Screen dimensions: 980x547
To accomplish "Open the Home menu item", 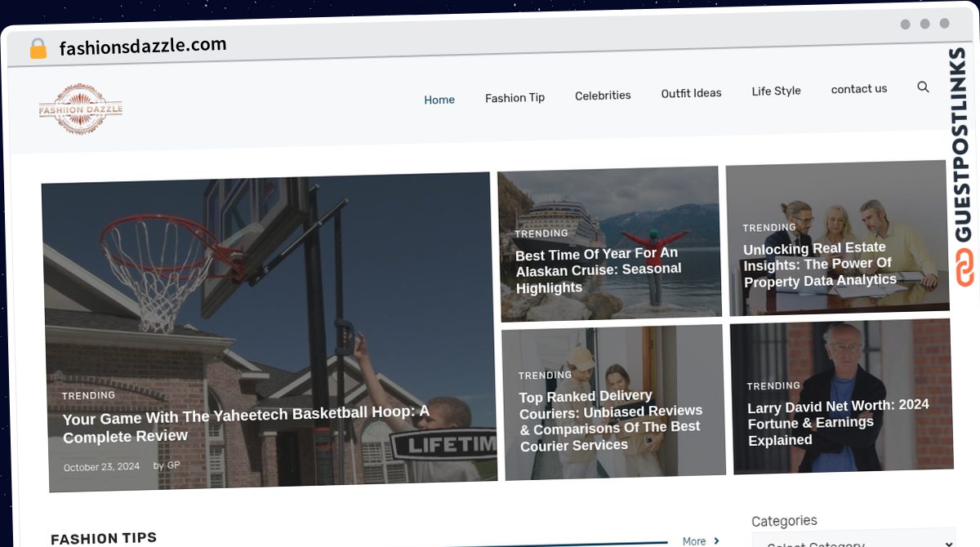I will tap(439, 100).
